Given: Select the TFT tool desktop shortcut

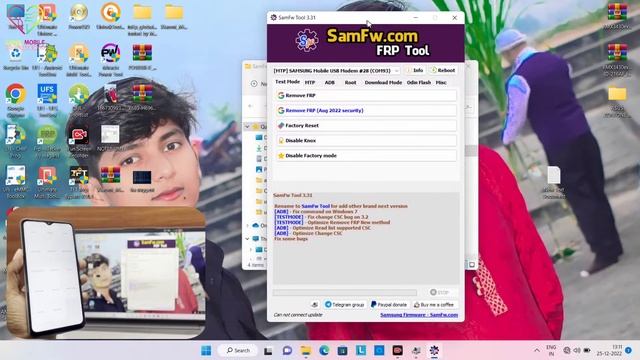Looking at the screenshot, I should [x=79, y=182].
